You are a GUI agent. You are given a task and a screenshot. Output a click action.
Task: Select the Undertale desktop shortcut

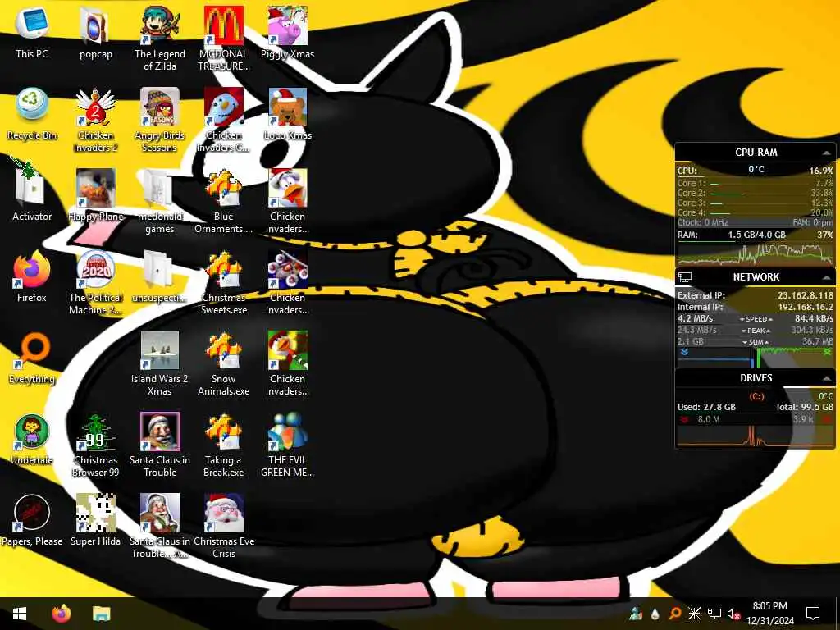click(x=32, y=440)
